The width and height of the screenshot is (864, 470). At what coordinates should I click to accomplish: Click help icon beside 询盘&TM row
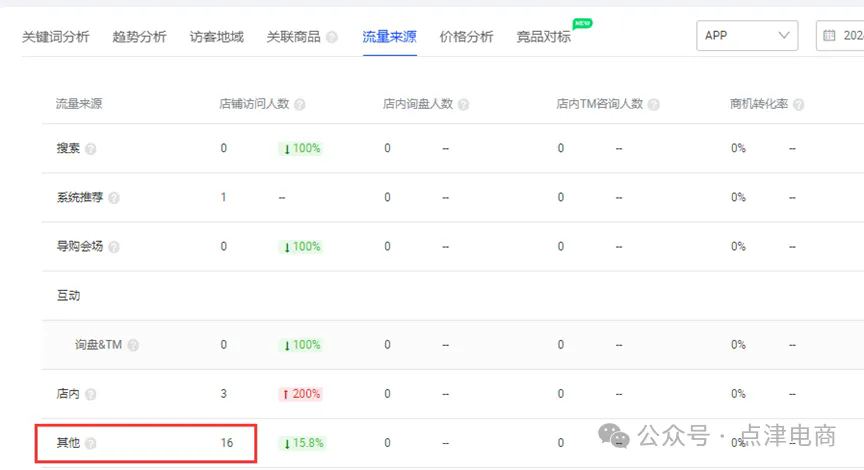click(133, 345)
